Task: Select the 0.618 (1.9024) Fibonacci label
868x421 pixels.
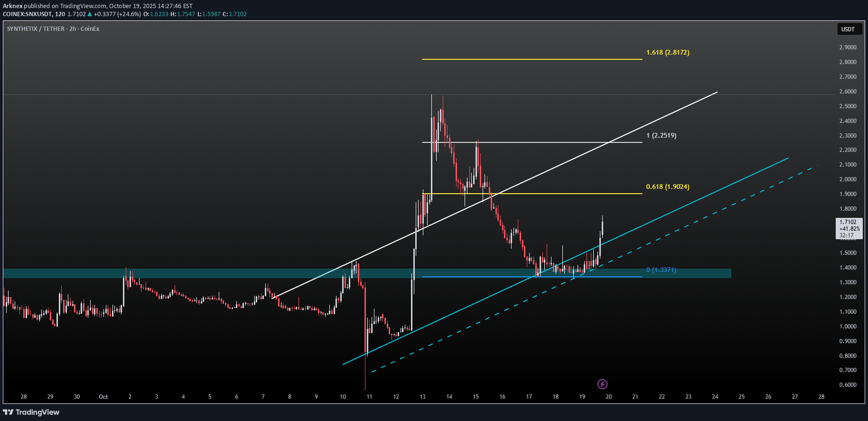Action: pyautogui.click(x=667, y=187)
